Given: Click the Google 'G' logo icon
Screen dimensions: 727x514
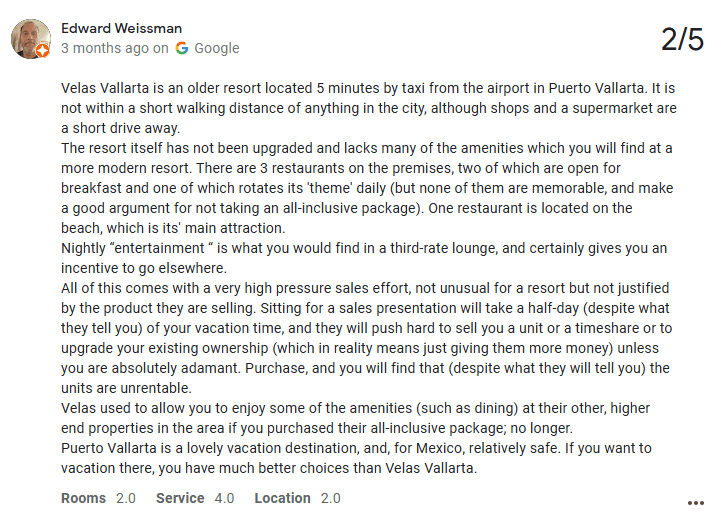Looking at the screenshot, I should click(182, 48).
